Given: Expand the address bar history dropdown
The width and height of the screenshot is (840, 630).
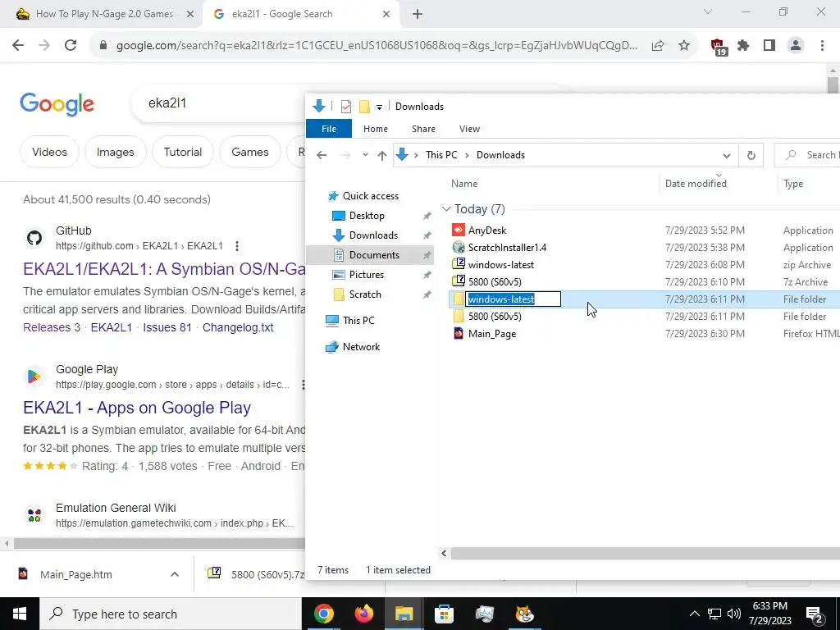Looking at the screenshot, I should (727, 155).
